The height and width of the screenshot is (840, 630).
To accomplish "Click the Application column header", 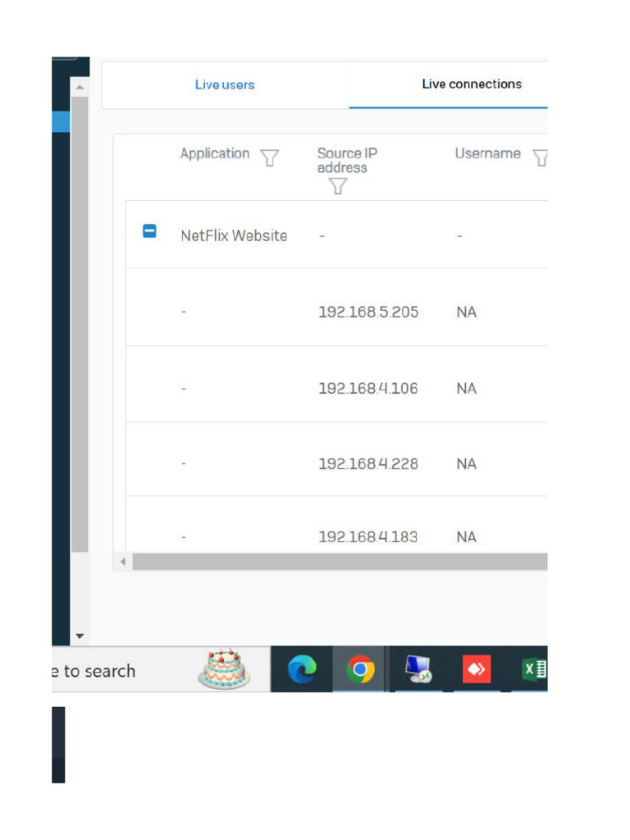I will pyautogui.click(x=215, y=153).
